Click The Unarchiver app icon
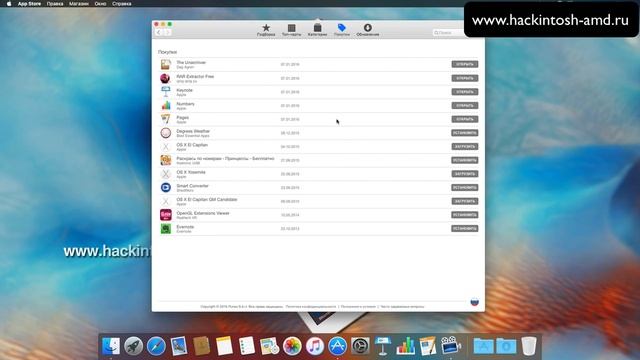640x360 pixels. pos(165,64)
